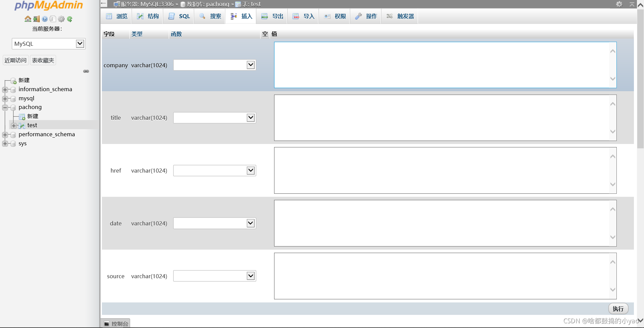Open the SQL tab
The image size is (644, 328).
pos(179,16)
